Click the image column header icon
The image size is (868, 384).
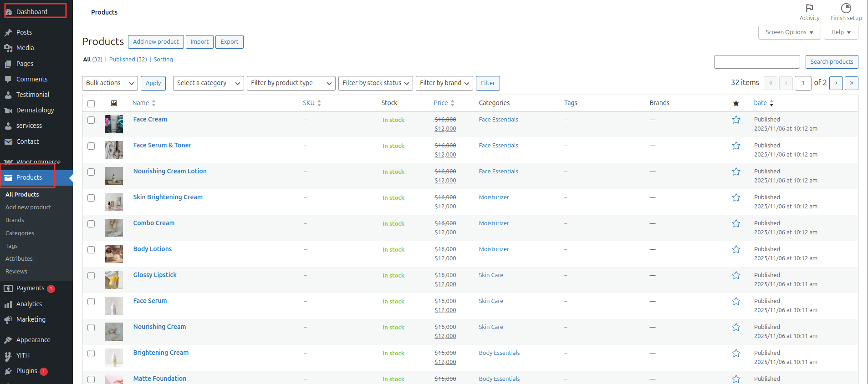(114, 103)
